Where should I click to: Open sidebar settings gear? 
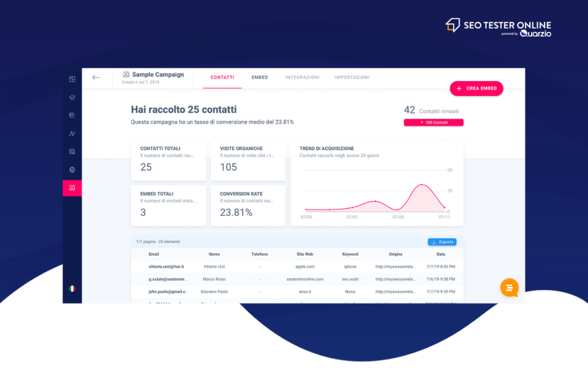[x=72, y=169]
